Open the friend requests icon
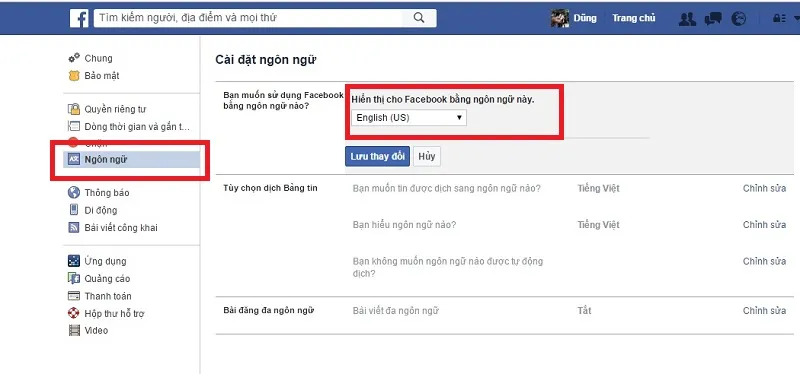 click(687, 19)
